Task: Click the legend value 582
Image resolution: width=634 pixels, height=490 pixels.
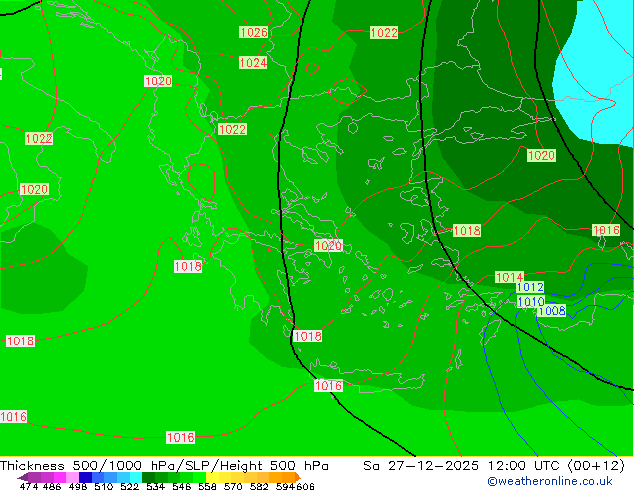Action: pyautogui.click(x=259, y=486)
